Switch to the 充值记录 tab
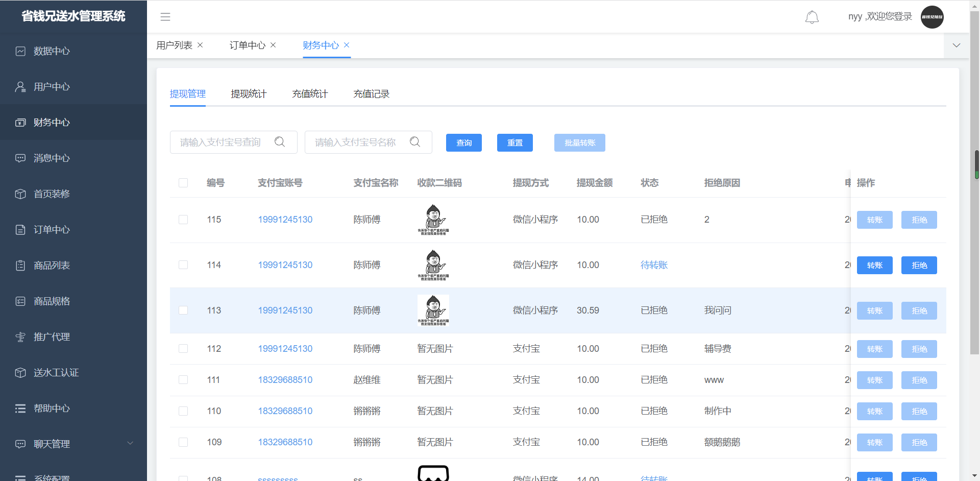Viewport: 980px width, 481px height. pos(371,94)
